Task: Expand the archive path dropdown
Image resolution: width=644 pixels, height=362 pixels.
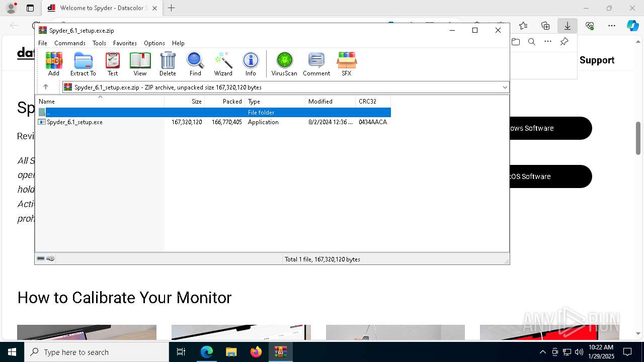Action: click(x=505, y=87)
